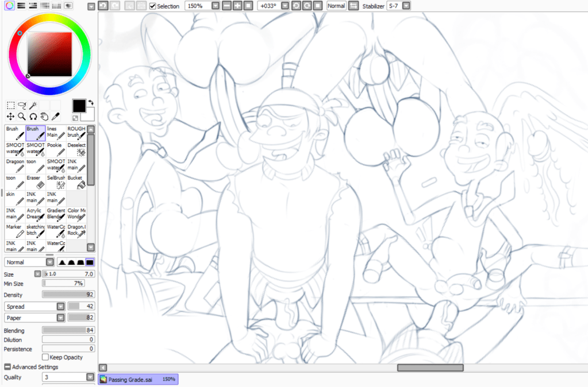
Task: Select the Hand pan tool
Action: tap(44, 116)
